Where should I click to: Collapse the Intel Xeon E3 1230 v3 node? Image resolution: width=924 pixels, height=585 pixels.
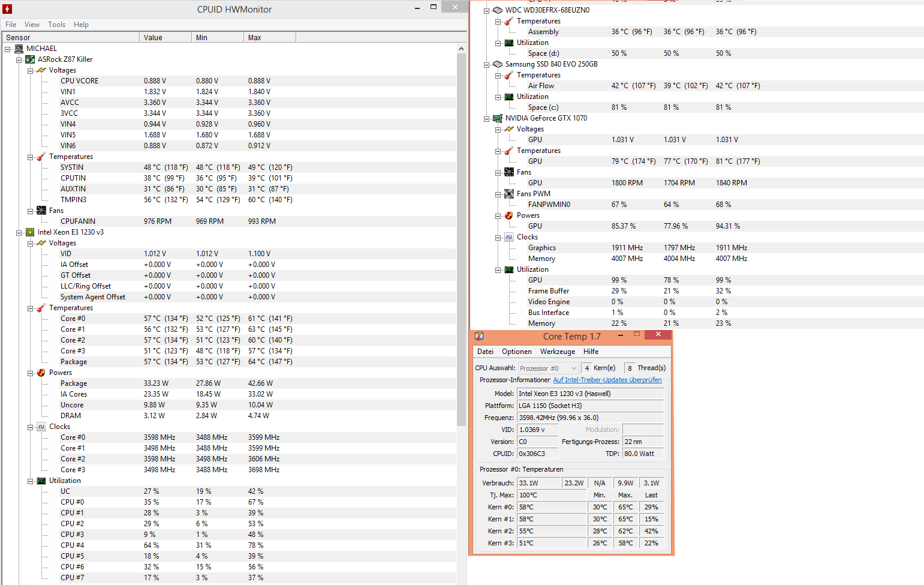19,232
